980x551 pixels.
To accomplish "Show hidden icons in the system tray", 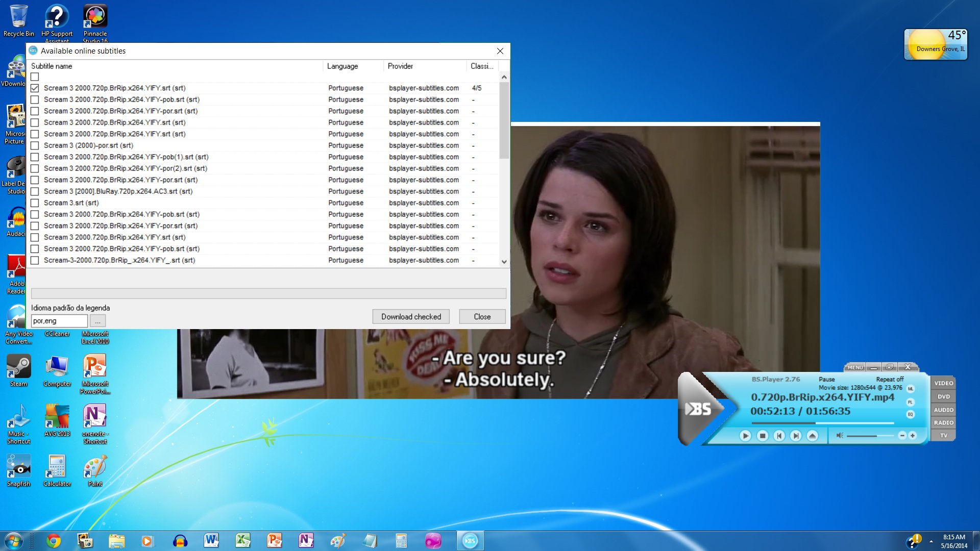I will click(x=931, y=541).
